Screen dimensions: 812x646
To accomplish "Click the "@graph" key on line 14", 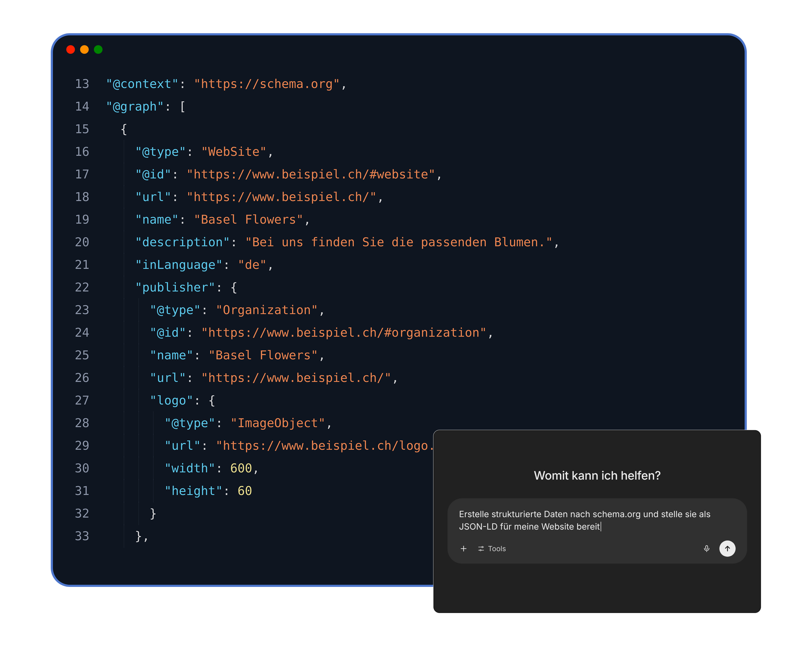I will (135, 107).
